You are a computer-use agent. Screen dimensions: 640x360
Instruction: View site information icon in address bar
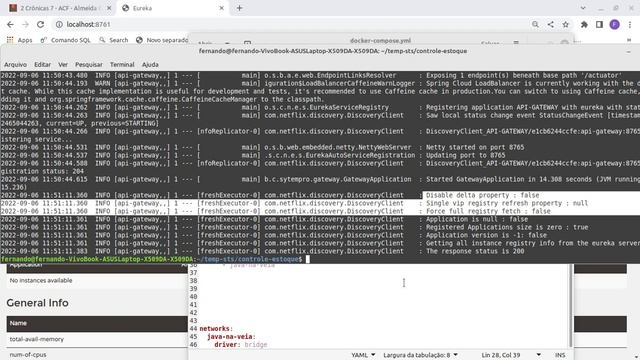[59, 24]
